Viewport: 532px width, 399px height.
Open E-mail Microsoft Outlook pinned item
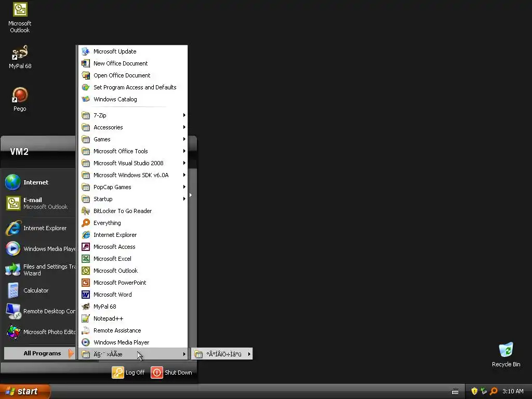pos(39,203)
